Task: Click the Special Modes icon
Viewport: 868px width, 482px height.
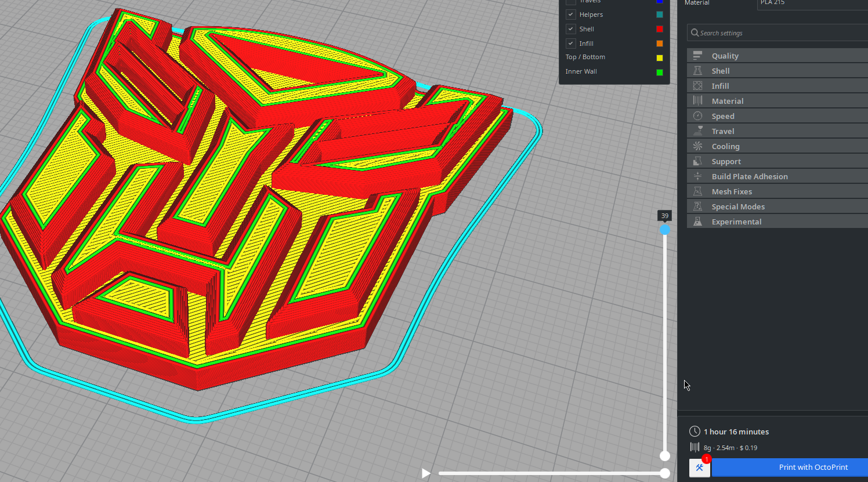Action: tap(697, 206)
